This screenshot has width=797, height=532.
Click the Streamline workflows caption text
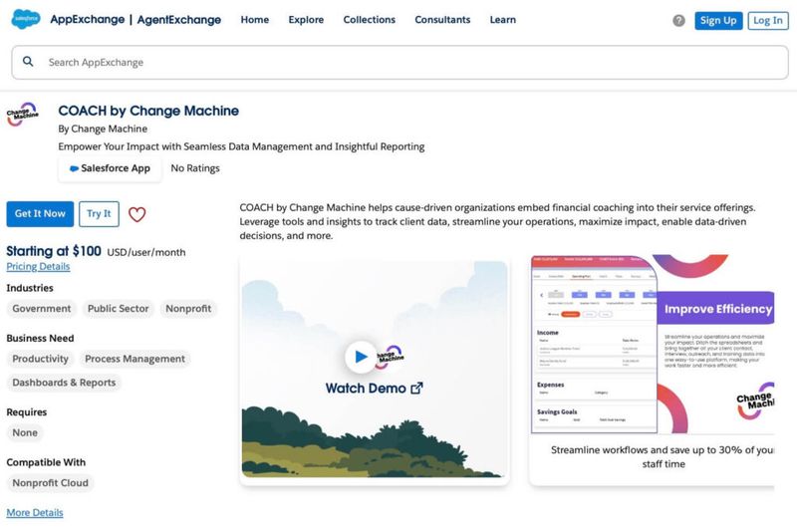point(663,457)
